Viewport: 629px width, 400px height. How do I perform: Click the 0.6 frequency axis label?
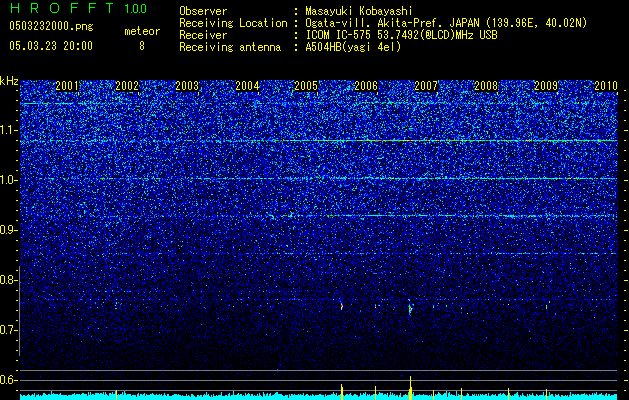click(x=9, y=380)
